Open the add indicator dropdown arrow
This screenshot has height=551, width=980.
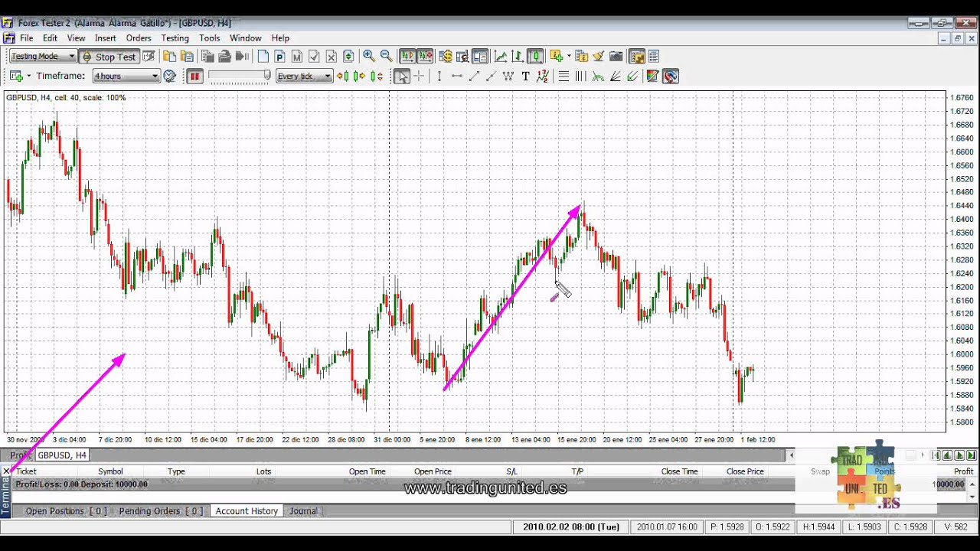pyautogui.click(x=569, y=56)
